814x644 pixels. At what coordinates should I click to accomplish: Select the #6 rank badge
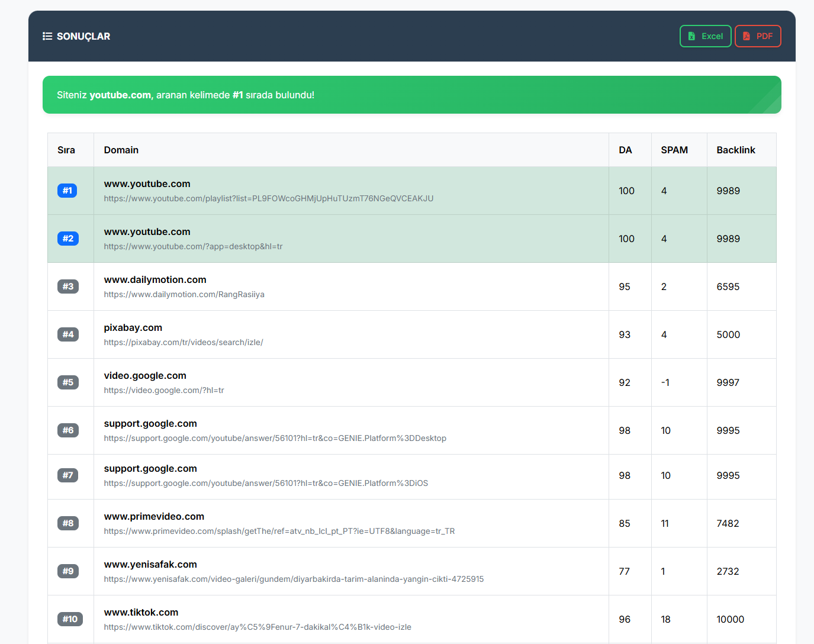pos(68,430)
